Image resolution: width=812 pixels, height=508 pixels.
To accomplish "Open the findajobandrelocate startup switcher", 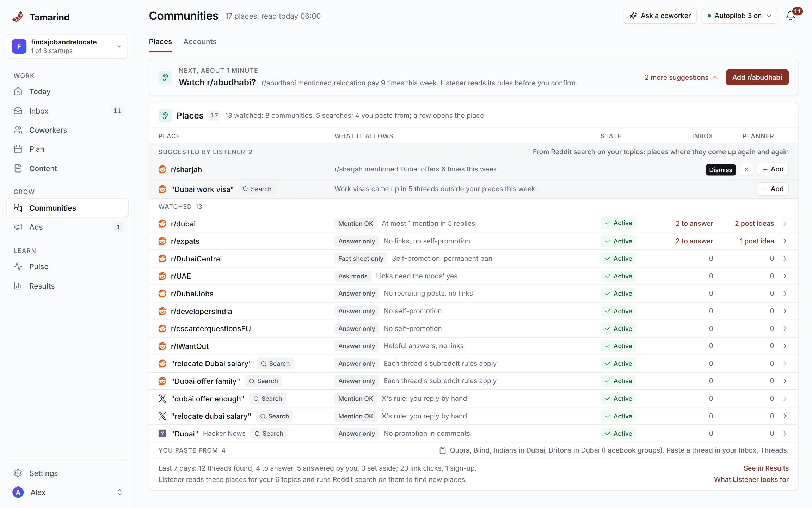I will 67,46.
